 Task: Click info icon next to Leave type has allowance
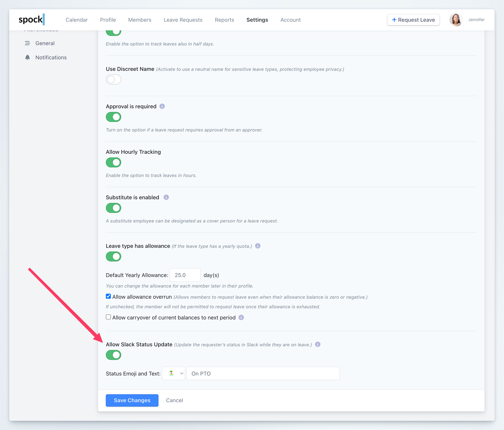coord(258,246)
